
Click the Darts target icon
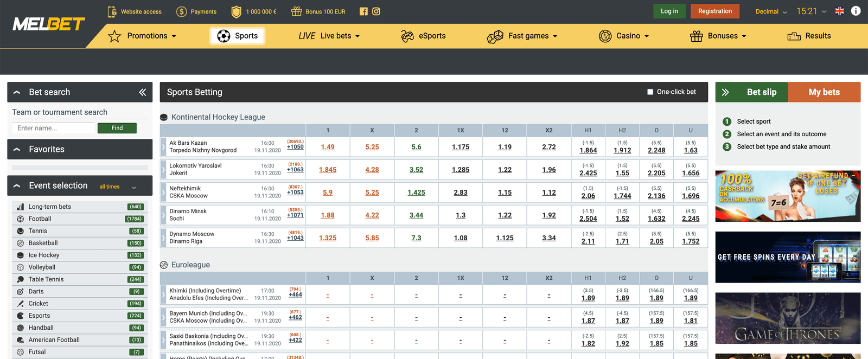(x=20, y=292)
